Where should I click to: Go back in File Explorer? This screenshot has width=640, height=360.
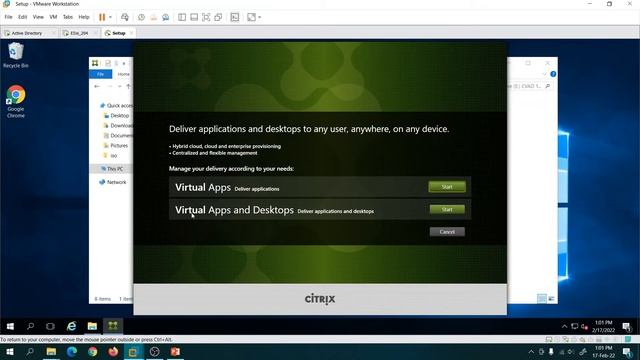(x=97, y=87)
